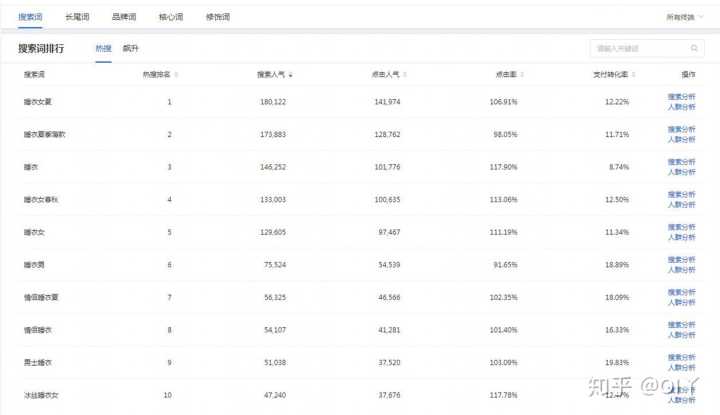Select search term 男士睡衣

coord(38,363)
